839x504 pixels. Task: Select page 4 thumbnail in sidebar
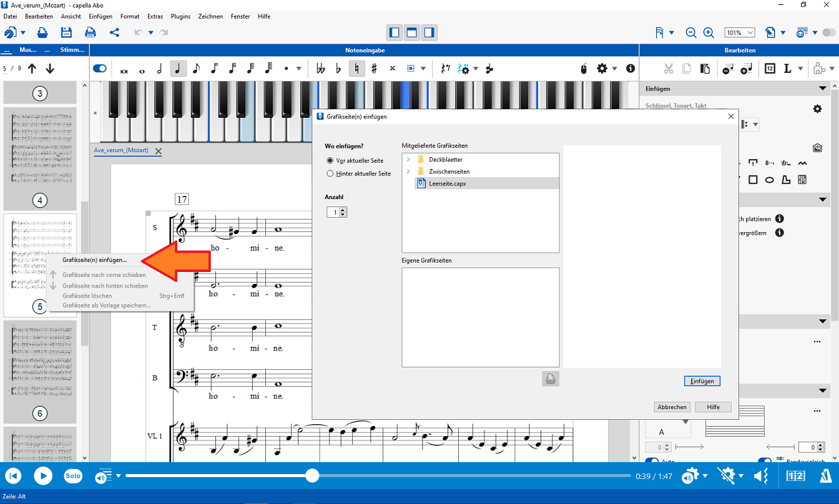pyautogui.click(x=40, y=159)
